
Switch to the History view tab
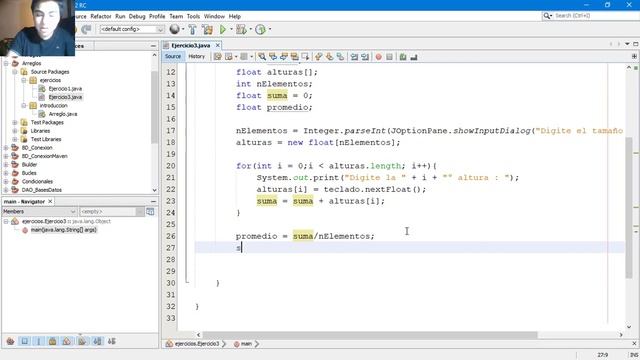[x=197, y=56]
